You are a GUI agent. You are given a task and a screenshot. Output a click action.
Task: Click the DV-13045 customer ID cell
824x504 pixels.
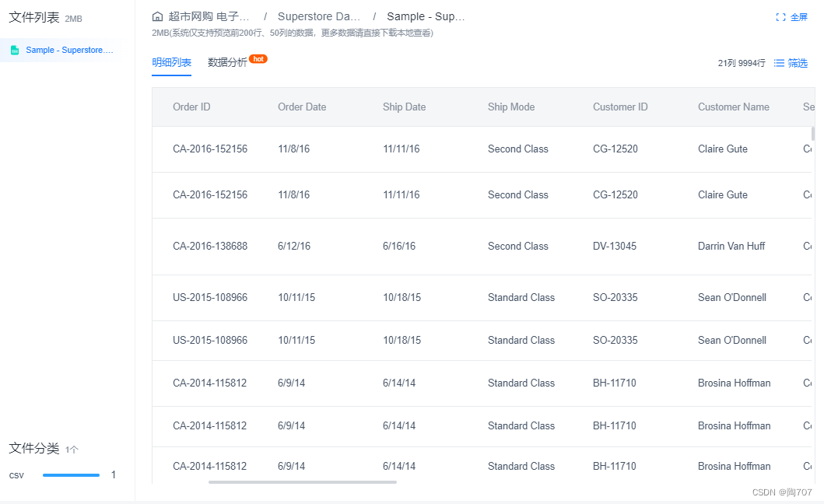click(x=615, y=247)
